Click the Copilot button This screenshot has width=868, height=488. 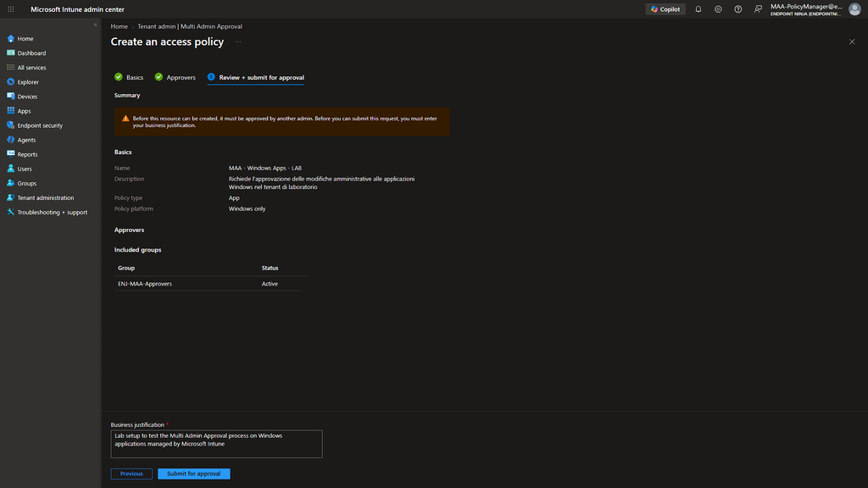(665, 9)
